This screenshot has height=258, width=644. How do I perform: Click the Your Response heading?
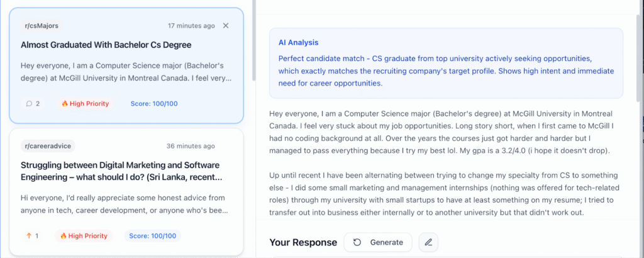tap(303, 242)
